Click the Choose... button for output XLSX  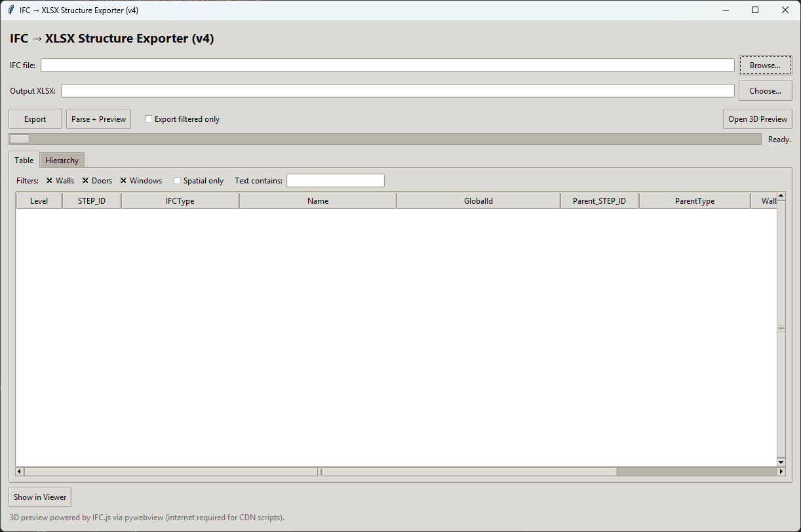(765, 91)
